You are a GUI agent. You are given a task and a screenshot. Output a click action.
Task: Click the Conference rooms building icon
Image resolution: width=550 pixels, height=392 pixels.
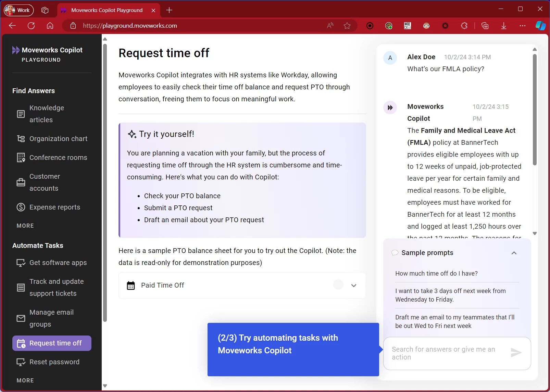tap(21, 157)
